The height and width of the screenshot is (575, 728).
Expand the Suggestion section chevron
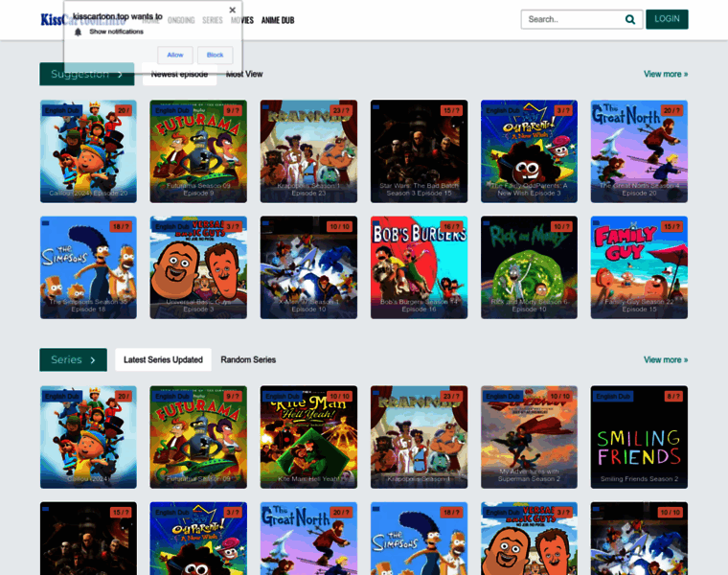coord(121,75)
